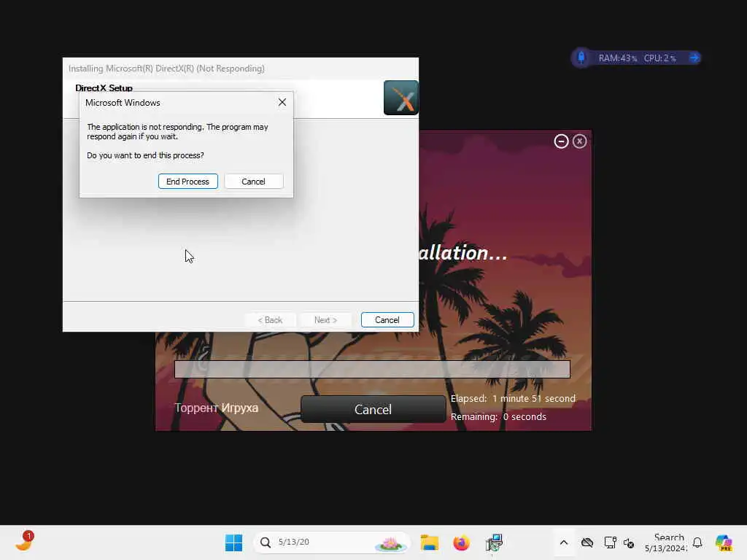Click Elapsed 1 minute 51 second text
The width and height of the screenshot is (747, 560).
pos(513,399)
